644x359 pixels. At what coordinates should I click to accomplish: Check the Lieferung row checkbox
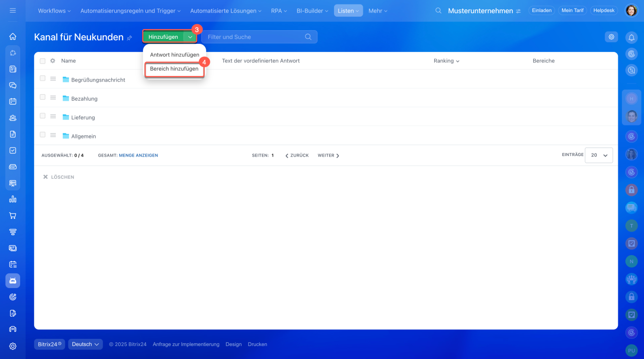pos(43,116)
